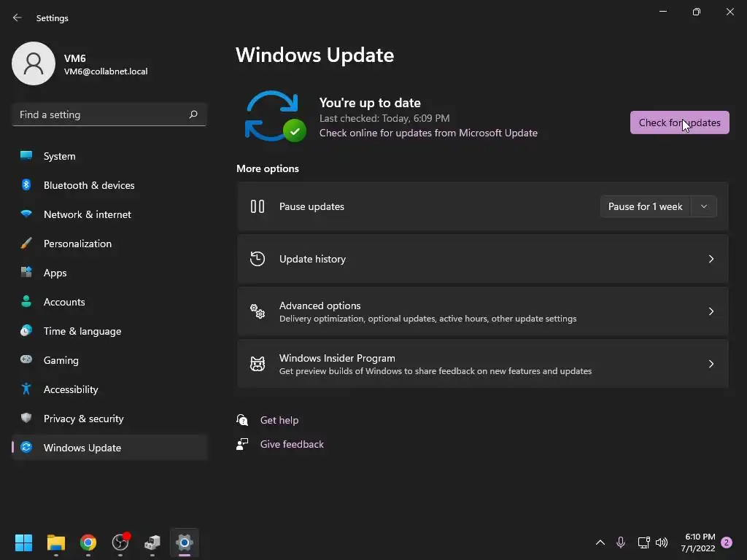747x560 pixels.
Task: Click the back arrow in Settings
Action: [18, 17]
